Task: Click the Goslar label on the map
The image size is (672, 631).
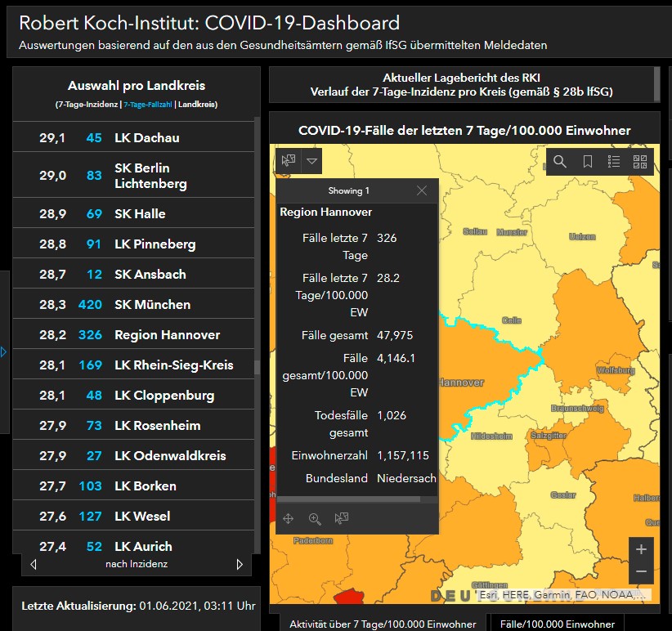Action: [x=562, y=495]
